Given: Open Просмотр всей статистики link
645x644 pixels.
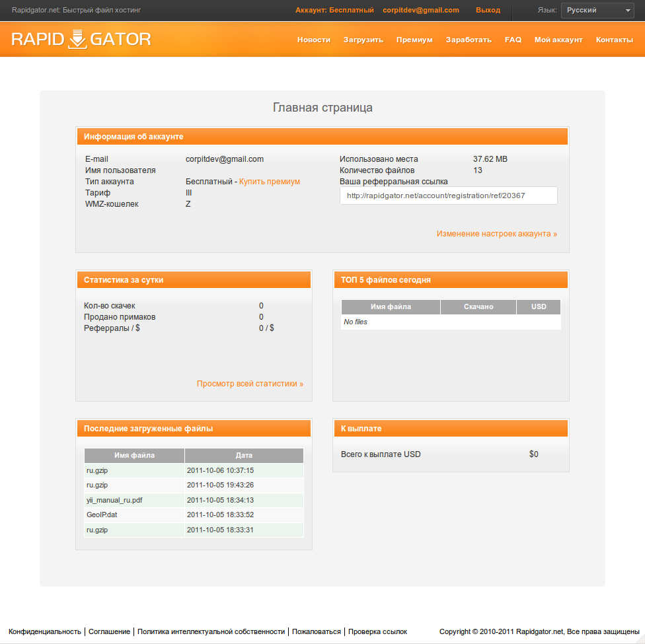Looking at the screenshot, I should click(250, 384).
